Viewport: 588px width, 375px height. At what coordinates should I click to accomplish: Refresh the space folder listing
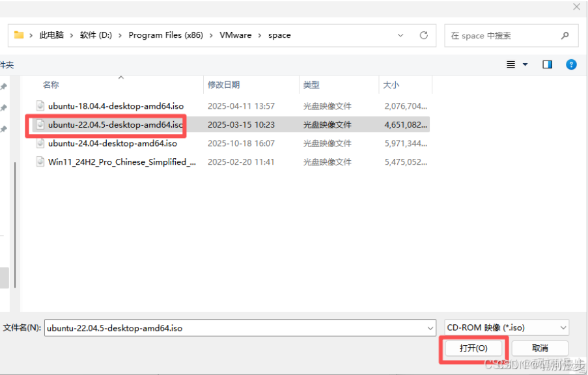[424, 35]
